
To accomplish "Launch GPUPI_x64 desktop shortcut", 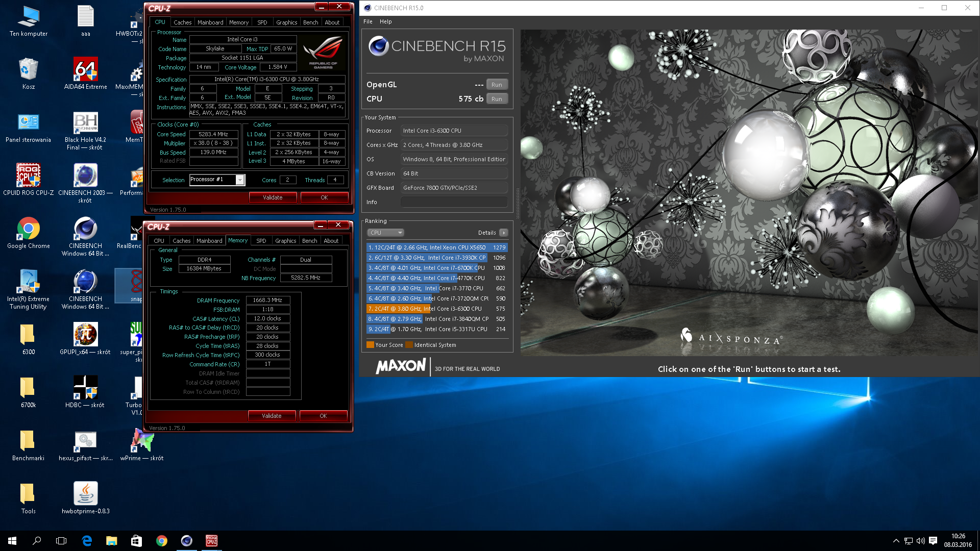I will click(x=85, y=339).
